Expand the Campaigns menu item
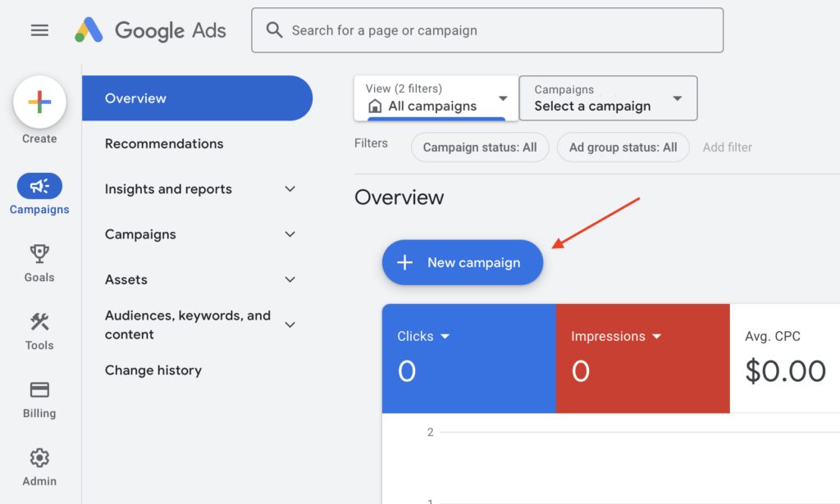This screenshot has height=504, width=840. 140,234
